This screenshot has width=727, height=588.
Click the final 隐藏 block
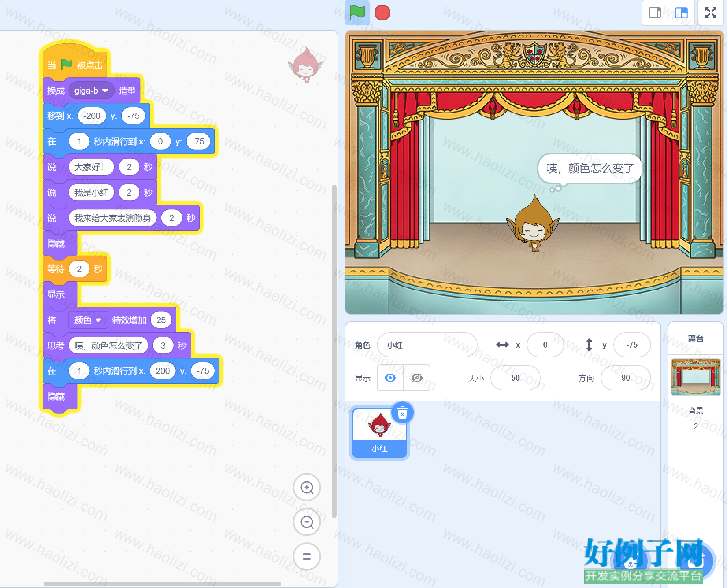(x=59, y=397)
